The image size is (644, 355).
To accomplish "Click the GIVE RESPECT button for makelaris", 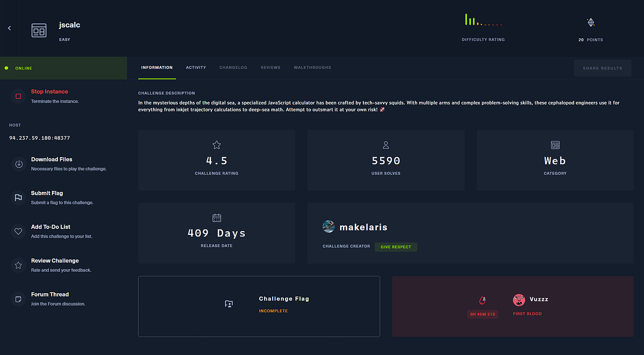I will (396, 247).
